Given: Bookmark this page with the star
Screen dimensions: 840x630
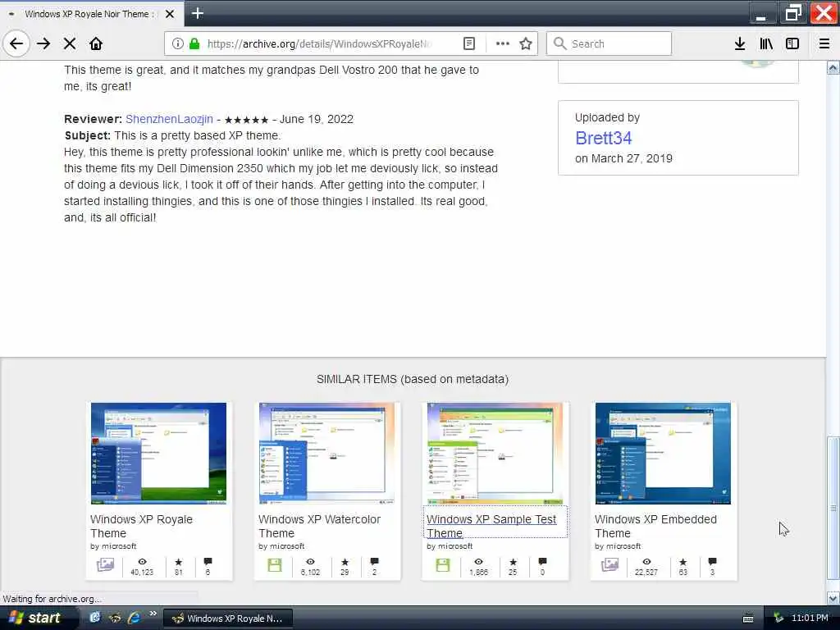Looking at the screenshot, I should (x=526, y=43).
